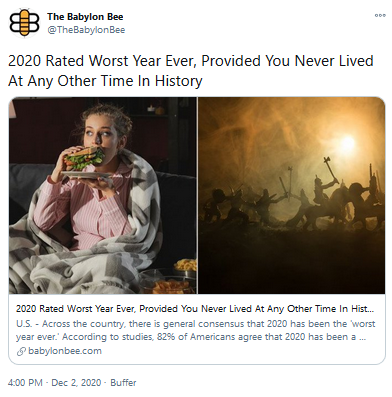Click the article description snippet

tap(195, 330)
